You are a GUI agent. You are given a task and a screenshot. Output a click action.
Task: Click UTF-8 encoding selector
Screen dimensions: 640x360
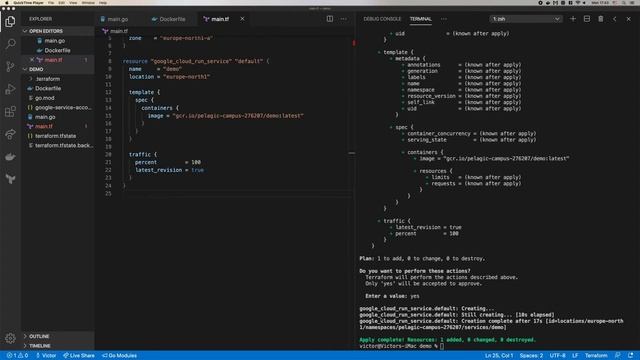[558, 356]
